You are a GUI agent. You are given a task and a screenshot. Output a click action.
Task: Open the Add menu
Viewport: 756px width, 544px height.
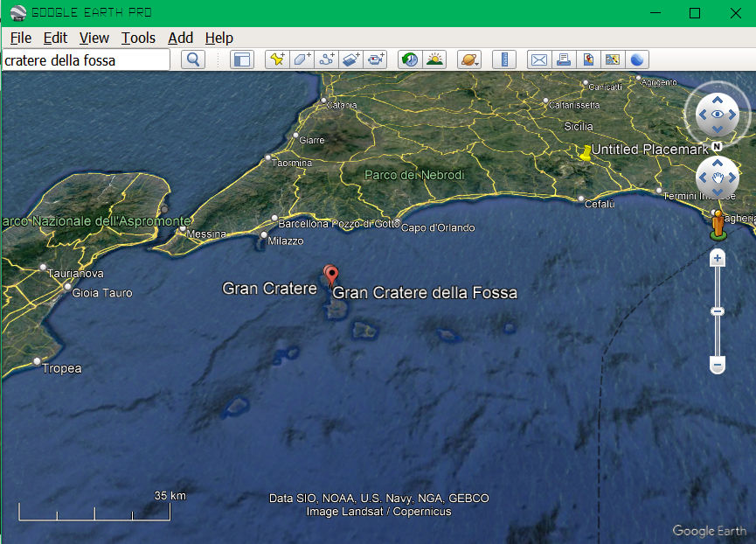click(x=180, y=38)
